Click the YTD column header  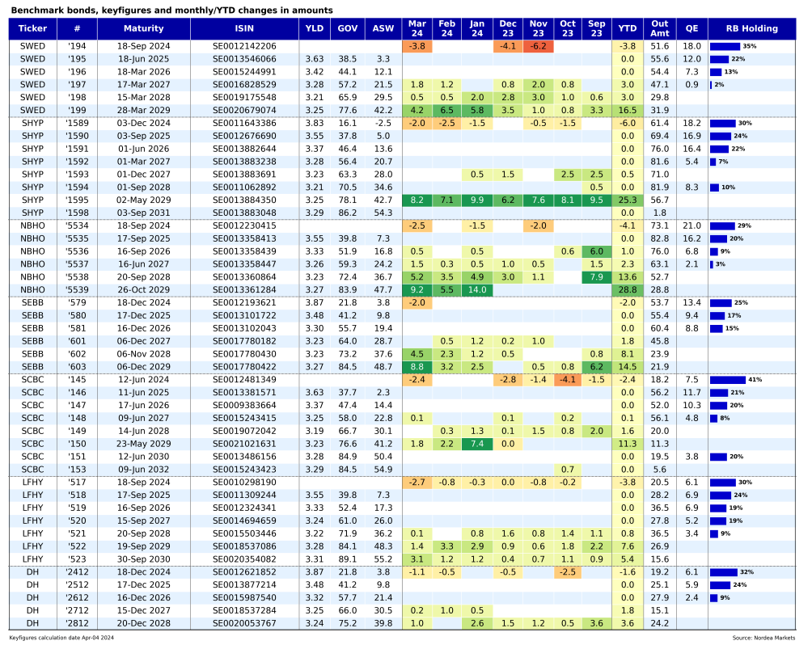coord(627,28)
